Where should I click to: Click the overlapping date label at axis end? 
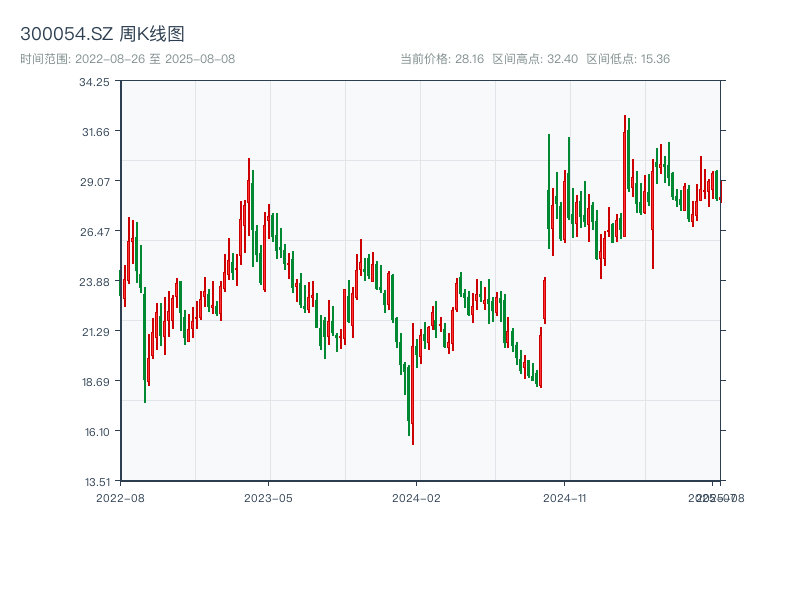tap(715, 497)
